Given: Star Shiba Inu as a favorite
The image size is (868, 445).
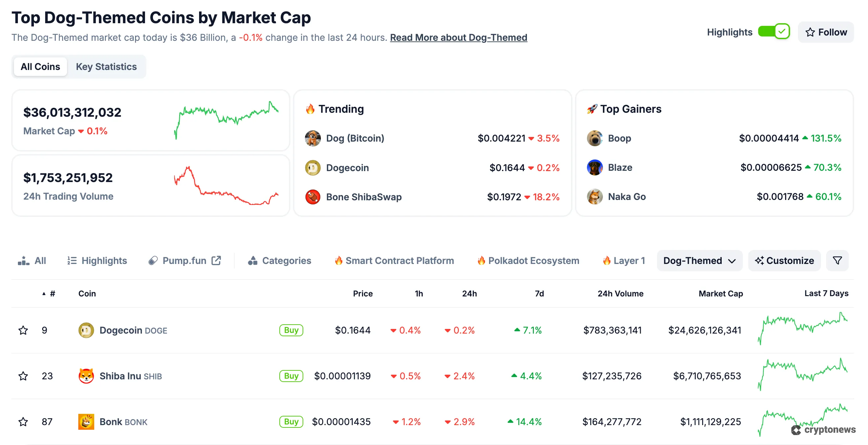Looking at the screenshot, I should pyautogui.click(x=23, y=376).
